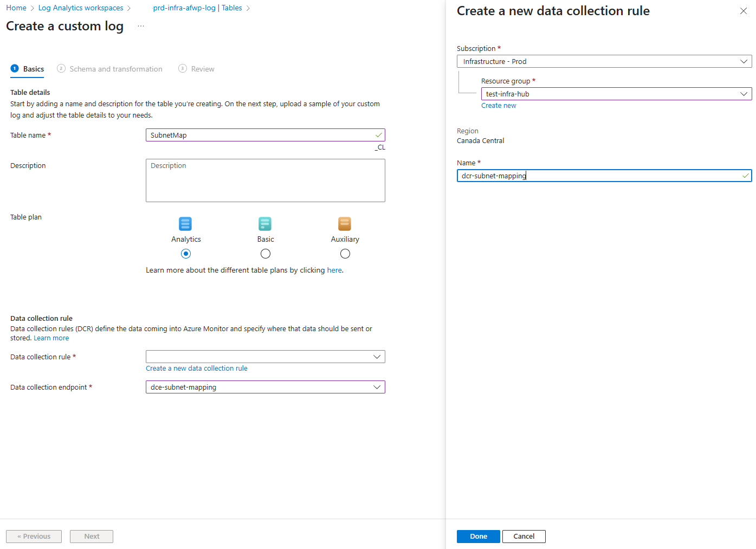Select the Analytics radio button
Viewport: 756px width, 549px height.
tap(186, 254)
